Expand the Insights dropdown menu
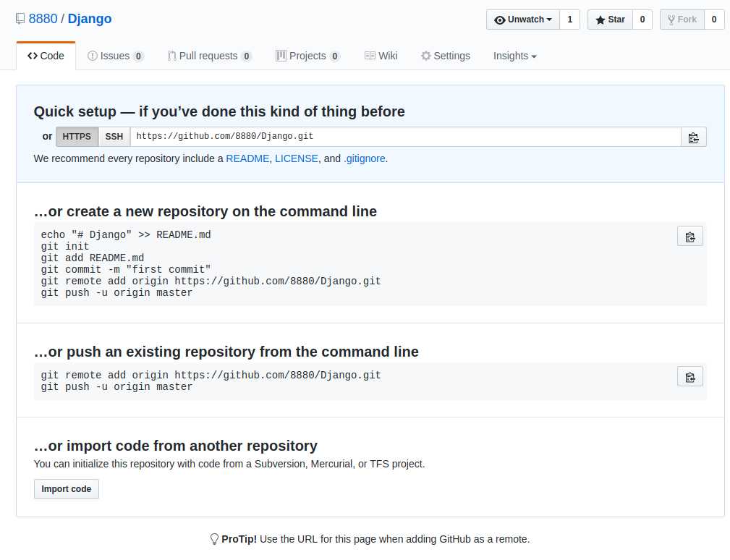 pos(515,56)
